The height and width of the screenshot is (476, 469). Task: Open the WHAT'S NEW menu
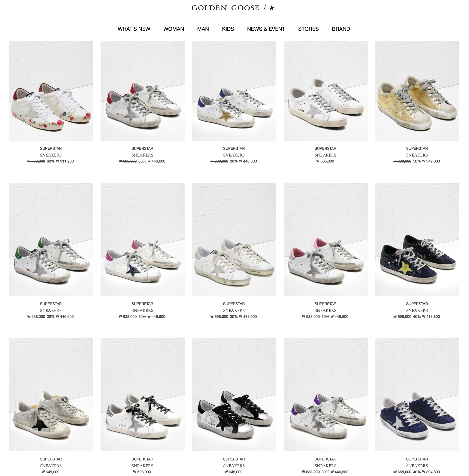[x=134, y=29]
